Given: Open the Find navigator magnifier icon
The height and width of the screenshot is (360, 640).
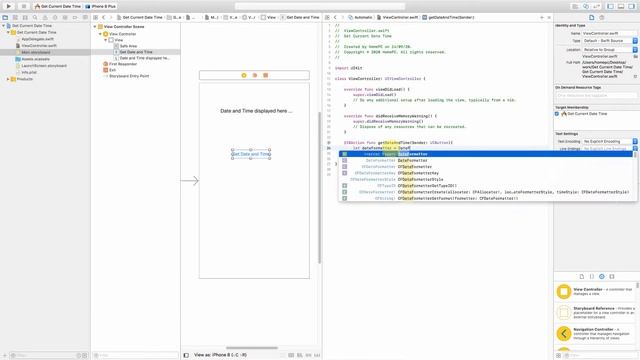Looking at the screenshot, I should [35, 18].
